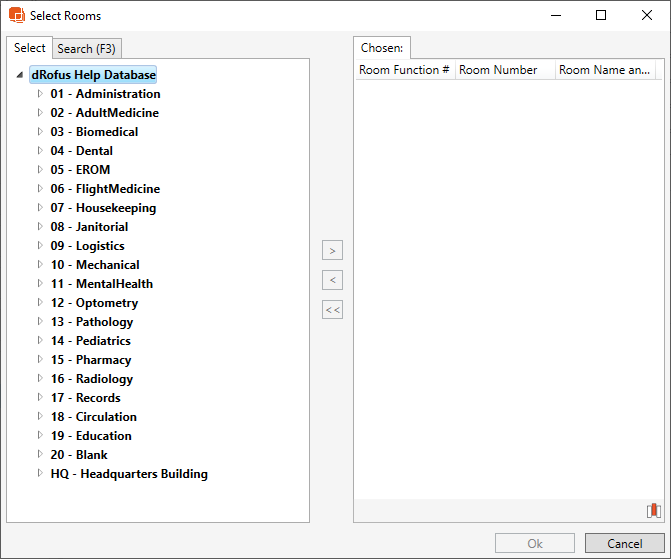Collapse the dRofus Help Database root node
Viewport: 671px width, 559px height.
tap(21, 75)
